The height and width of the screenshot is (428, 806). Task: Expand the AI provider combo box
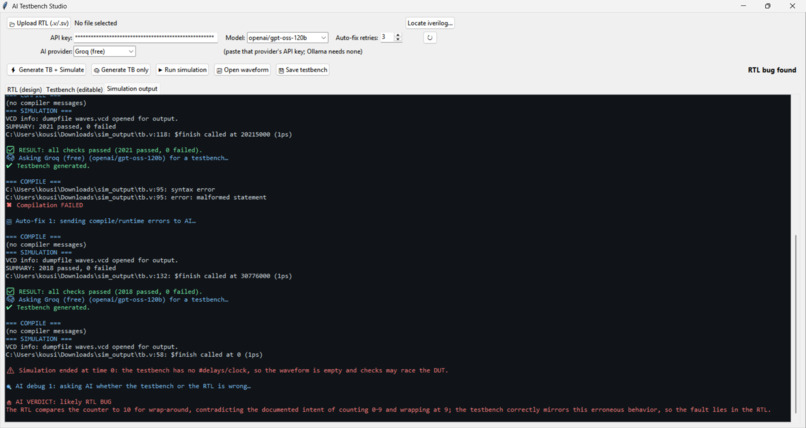click(x=104, y=51)
